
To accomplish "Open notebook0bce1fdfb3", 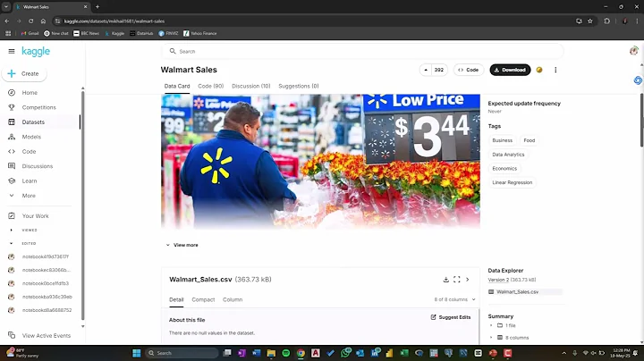I will (x=46, y=283).
